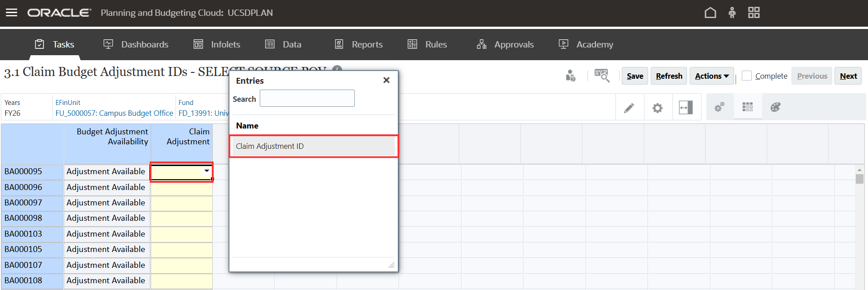Open the Data tab

[283, 44]
